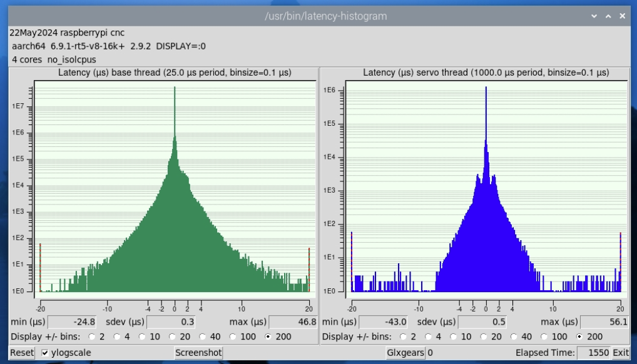Screen dimensions: 637x364
Task: Click the servo thread latency title text
Action: (x=486, y=73)
